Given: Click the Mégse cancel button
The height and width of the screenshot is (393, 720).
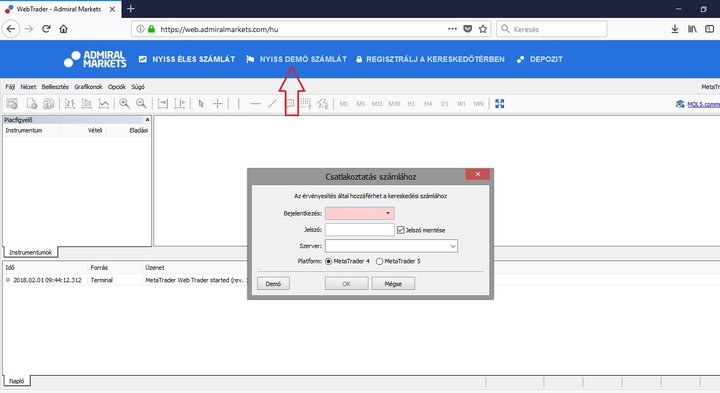Looking at the screenshot, I should pos(393,284).
